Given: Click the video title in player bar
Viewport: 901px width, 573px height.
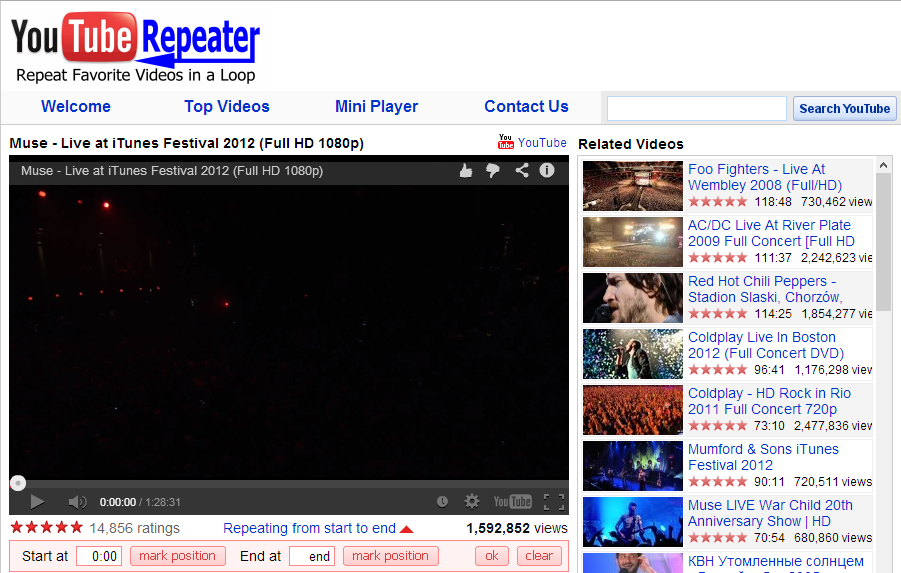Looking at the screenshot, I should pos(172,171).
